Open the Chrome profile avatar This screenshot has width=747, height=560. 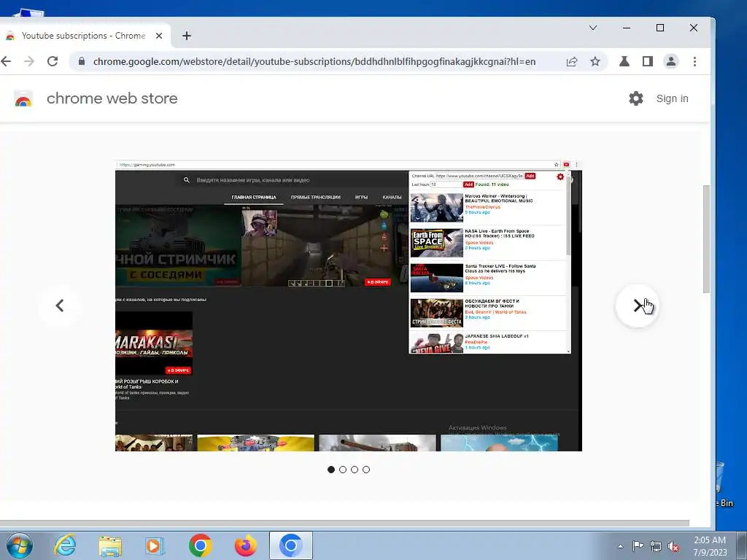(x=671, y=61)
